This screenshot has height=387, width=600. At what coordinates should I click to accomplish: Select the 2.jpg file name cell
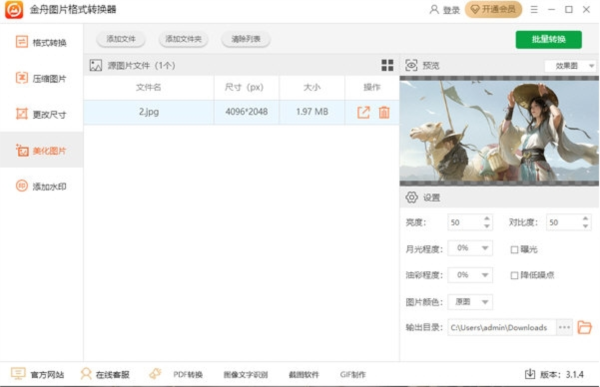click(149, 112)
